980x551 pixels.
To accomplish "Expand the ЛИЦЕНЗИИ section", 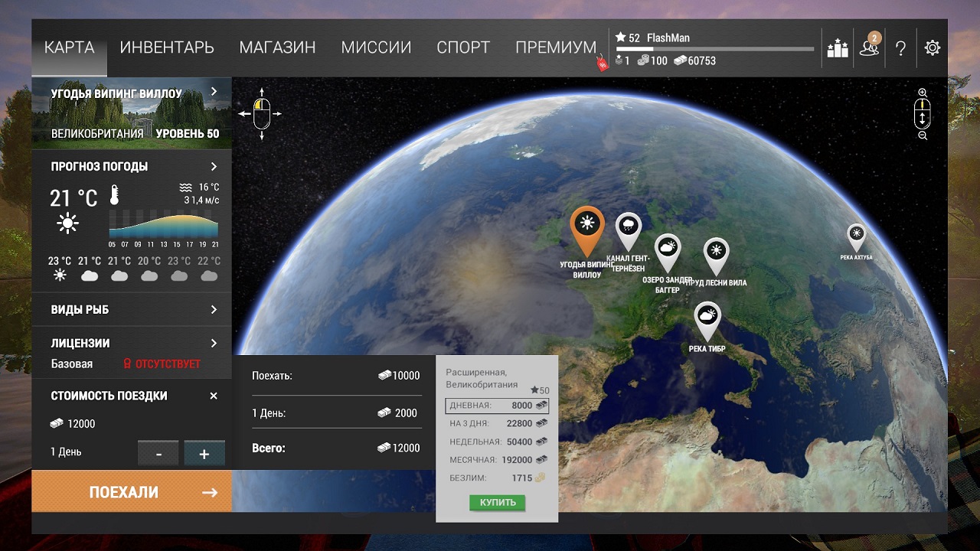I will point(214,344).
